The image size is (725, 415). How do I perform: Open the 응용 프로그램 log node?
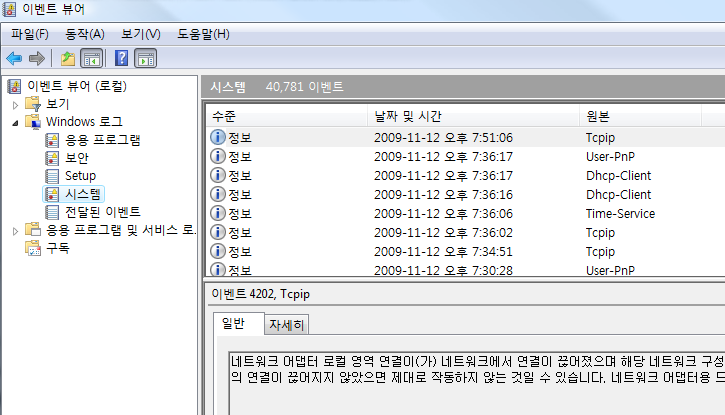[102, 139]
